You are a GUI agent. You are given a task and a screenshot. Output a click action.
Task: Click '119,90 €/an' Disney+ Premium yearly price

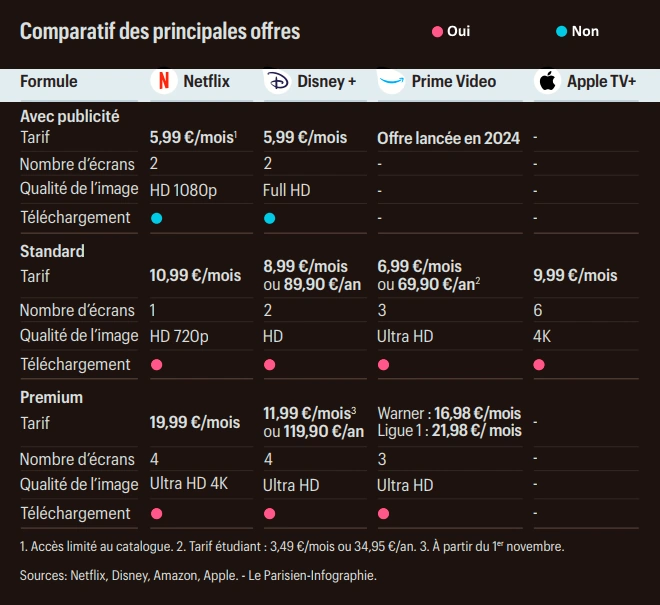click(x=324, y=432)
